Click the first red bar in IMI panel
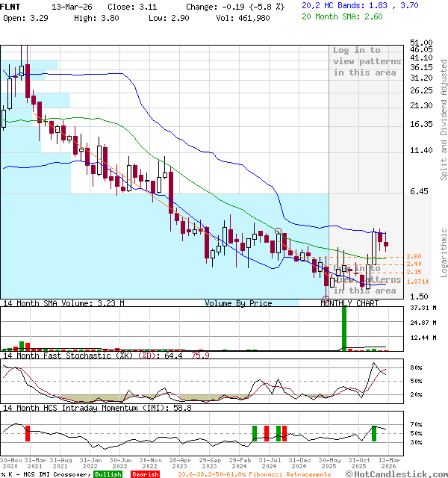This screenshot has width=448, height=478. (x=28, y=433)
